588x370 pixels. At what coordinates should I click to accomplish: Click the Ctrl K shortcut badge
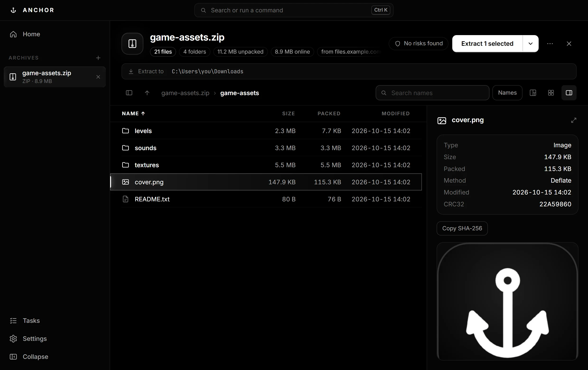381,10
